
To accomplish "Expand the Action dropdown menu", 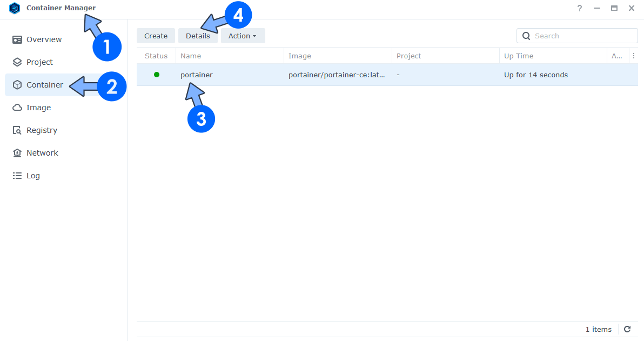I will [243, 36].
